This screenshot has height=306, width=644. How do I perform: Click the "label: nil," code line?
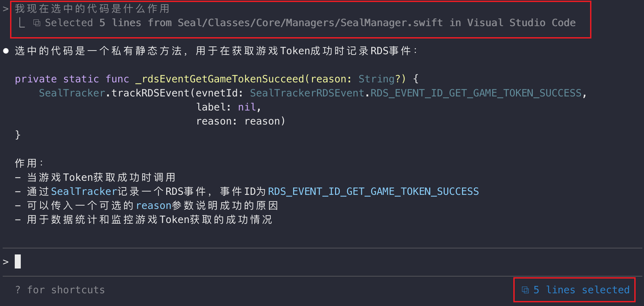[229, 107]
